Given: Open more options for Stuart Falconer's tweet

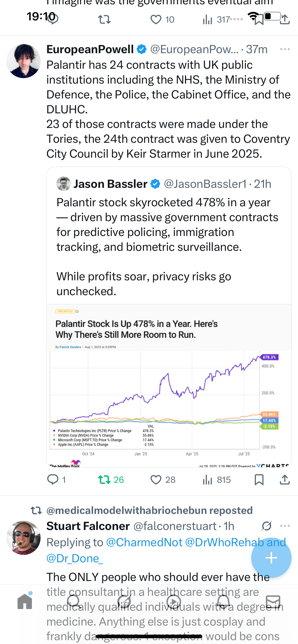Looking at the screenshot, I should pos(285,526).
